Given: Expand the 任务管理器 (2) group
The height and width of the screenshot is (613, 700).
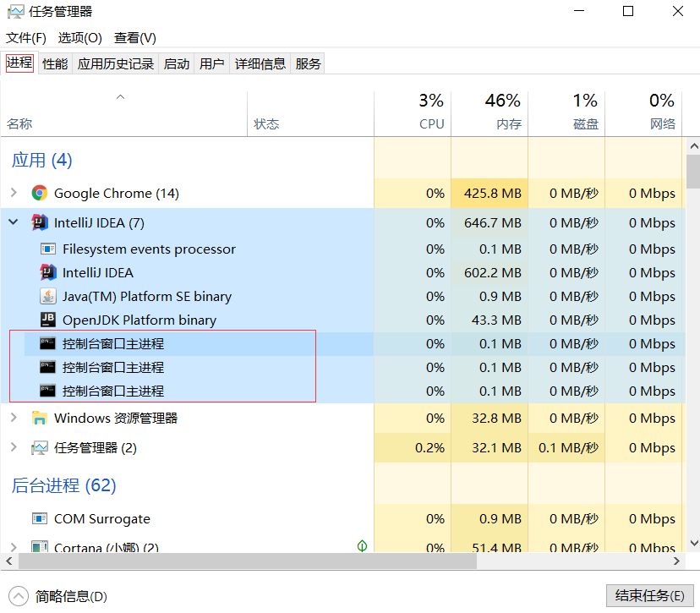Looking at the screenshot, I should 14,447.
